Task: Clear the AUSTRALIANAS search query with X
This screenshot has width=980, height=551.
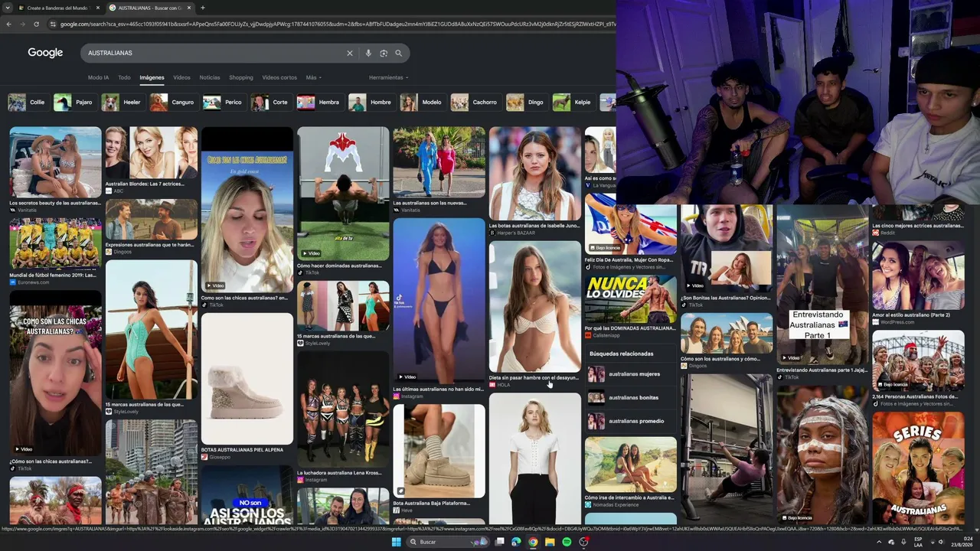Action: (350, 53)
